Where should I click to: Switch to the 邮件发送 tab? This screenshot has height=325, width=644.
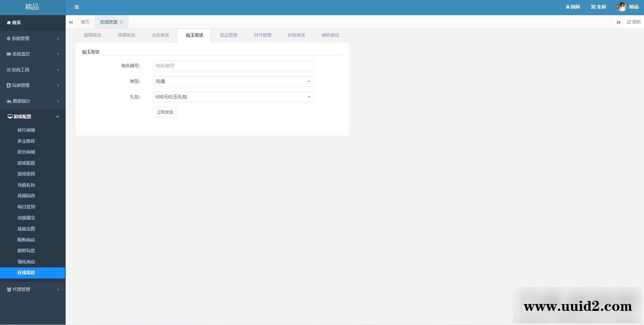tap(330, 35)
